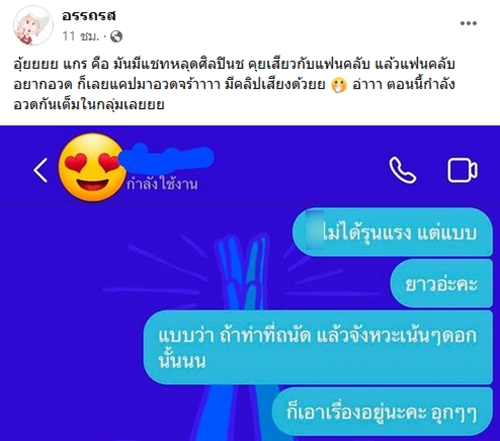
Task: Select message bubble starting with แบบว่า ถ้าท่าที่ถนัด
Action: 318,347
